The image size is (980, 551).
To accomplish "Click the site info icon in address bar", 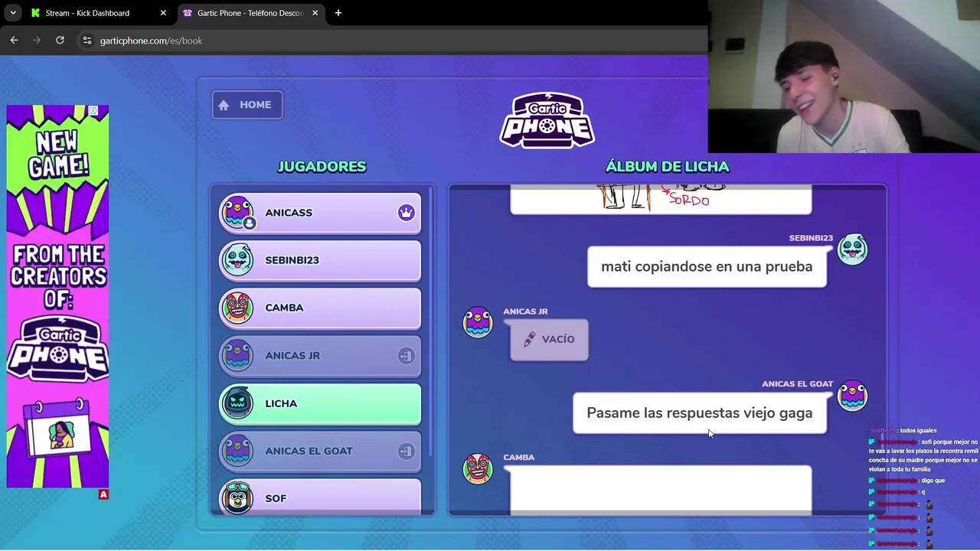I will coord(87,41).
